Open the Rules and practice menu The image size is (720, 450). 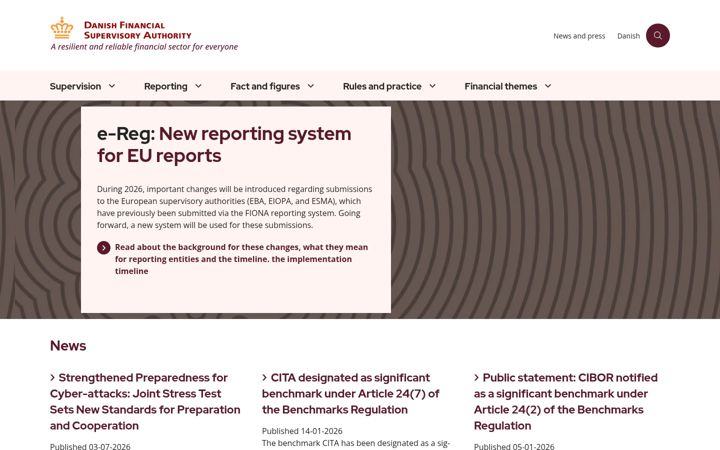382,86
